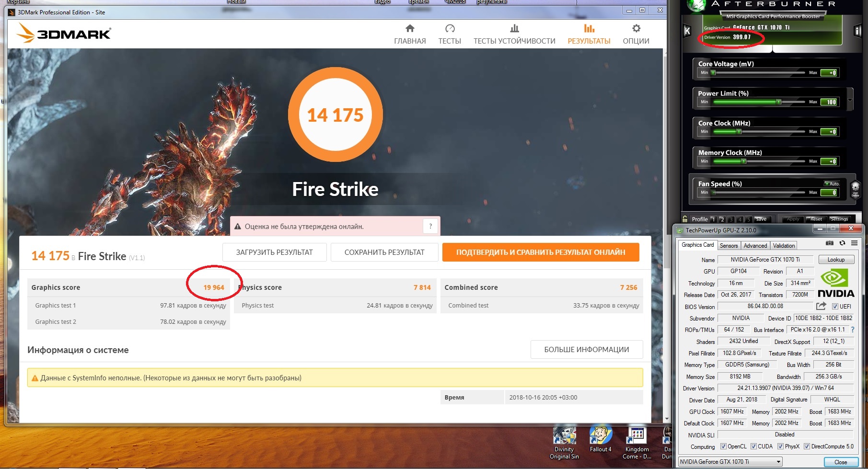Select Afterburner profile slot 5
Screen dimensions: 868x469
(x=749, y=219)
